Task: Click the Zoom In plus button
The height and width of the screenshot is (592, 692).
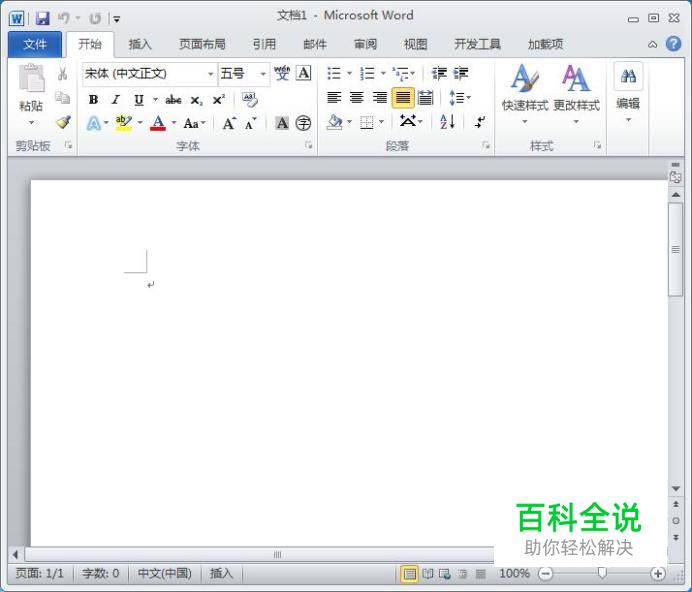Action: click(x=658, y=573)
